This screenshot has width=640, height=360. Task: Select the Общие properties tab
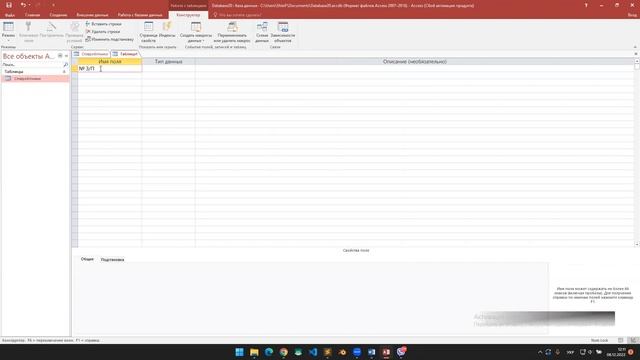[87, 259]
